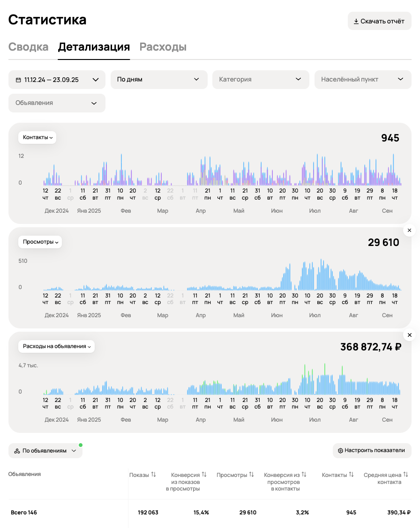Sort table by Показы column arrows
The height and width of the screenshot is (528, 420).
153,475
